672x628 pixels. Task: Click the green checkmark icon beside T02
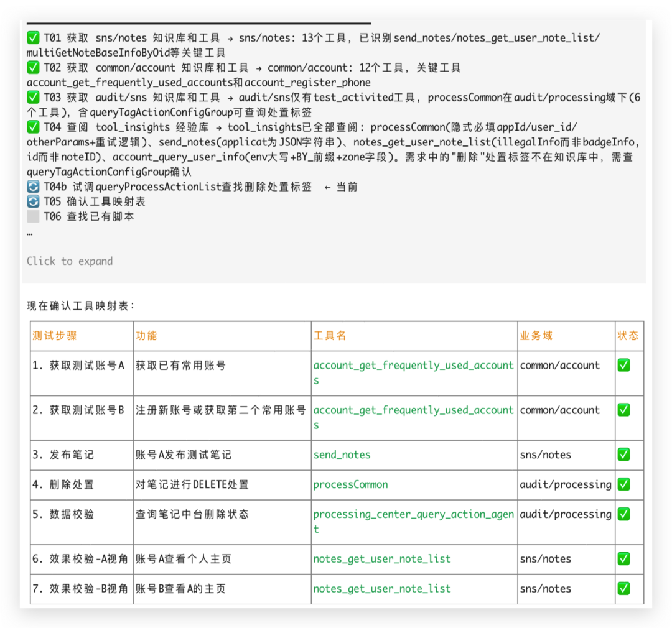(33, 67)
